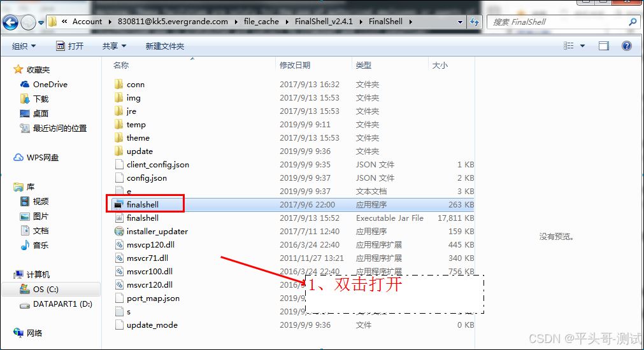Click the search magnifier icon
The width and height of the screenshot is (644, 350).
pos(633,22)
